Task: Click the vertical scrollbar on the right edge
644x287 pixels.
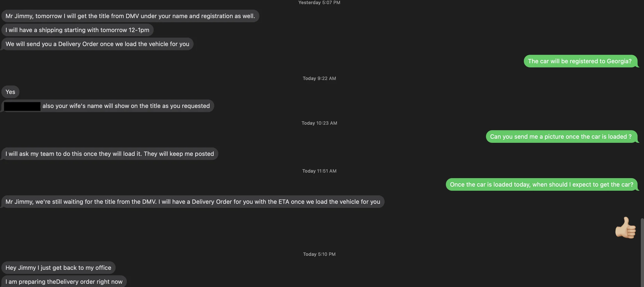Action: [642, 252]
